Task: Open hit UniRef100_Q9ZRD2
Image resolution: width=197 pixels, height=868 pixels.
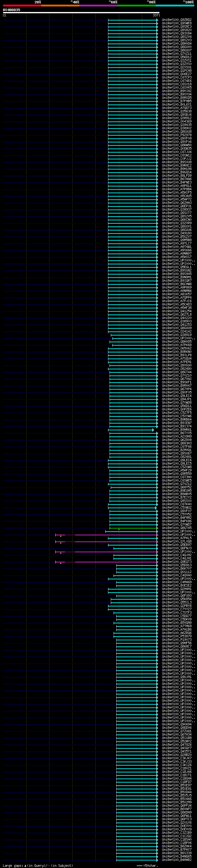Action: coord(176,20)
